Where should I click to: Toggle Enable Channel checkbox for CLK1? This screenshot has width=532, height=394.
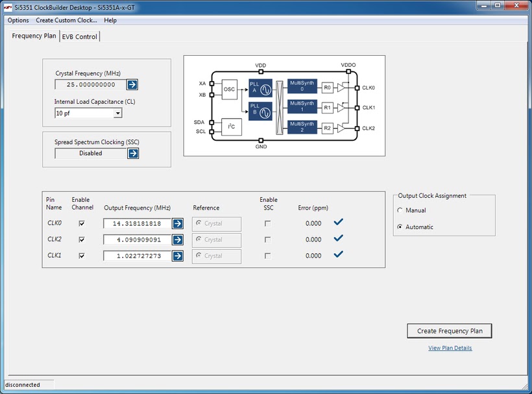click(x=82, y=256)
